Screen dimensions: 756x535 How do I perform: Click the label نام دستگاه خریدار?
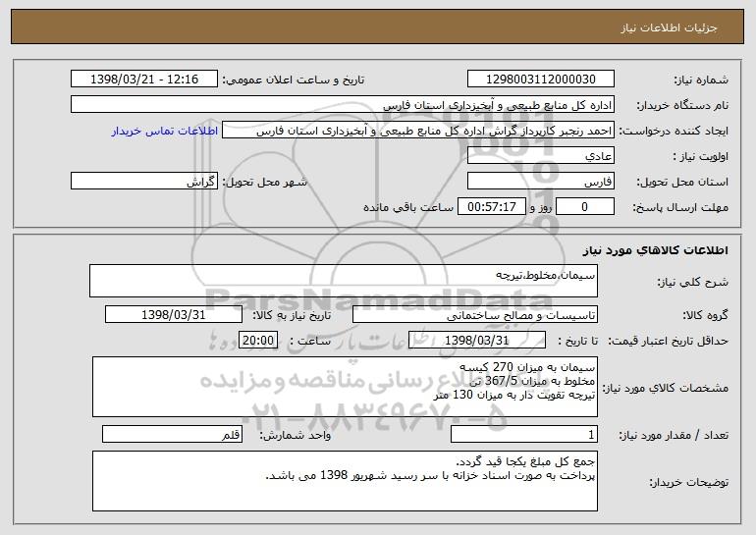click(682, 106)
